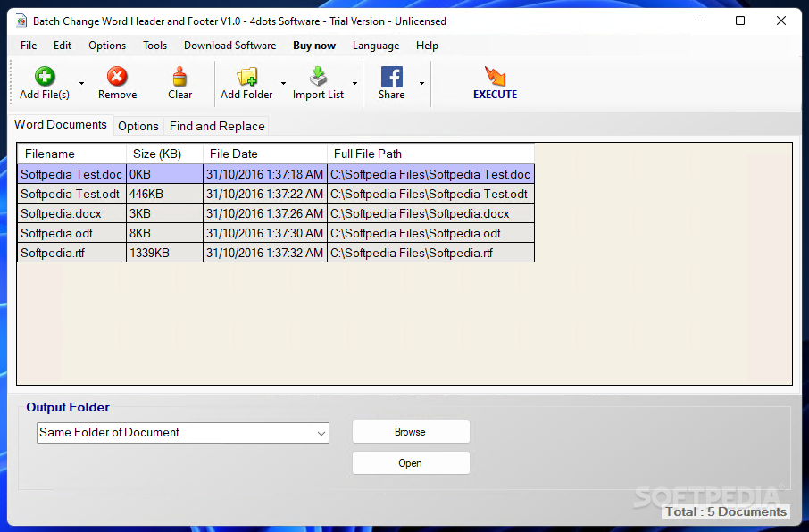Image resolution: width=809 pixels, height=532 pixels.
Task: Switch to the Find and Replace tab
Action: click(217, 127)
